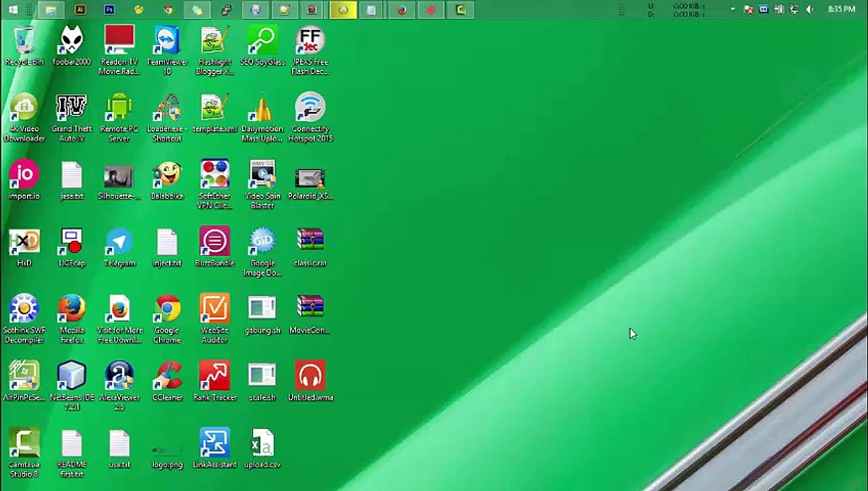Select the Untitled.wma audio file
The height and width of the screenshot is (491, 868).
310,381
